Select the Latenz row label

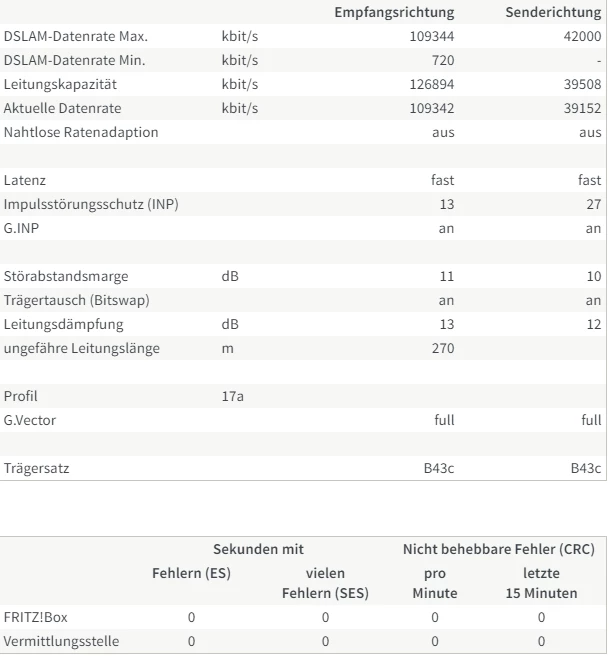[25, 180]
